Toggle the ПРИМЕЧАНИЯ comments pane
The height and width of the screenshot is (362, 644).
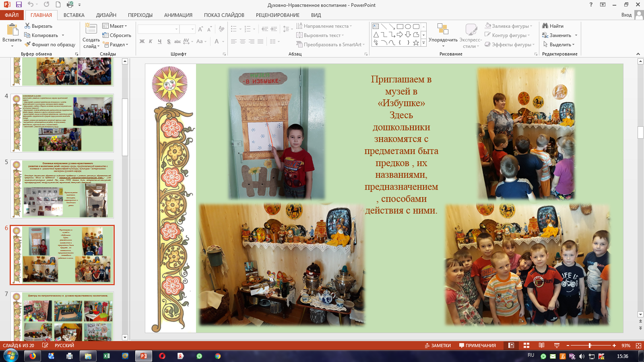click(x=477, y=346)
